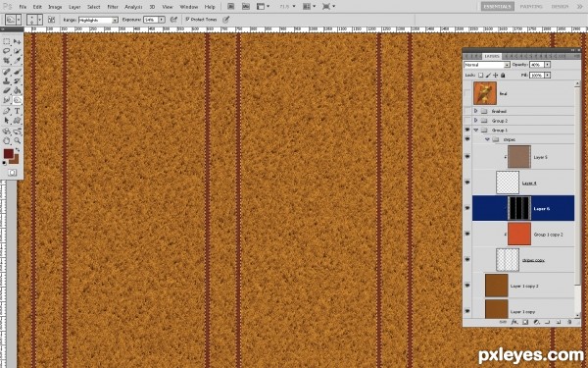Select the Eyedropper tool
This screenshot has width=588, height=368.
(x=18, y=61)
